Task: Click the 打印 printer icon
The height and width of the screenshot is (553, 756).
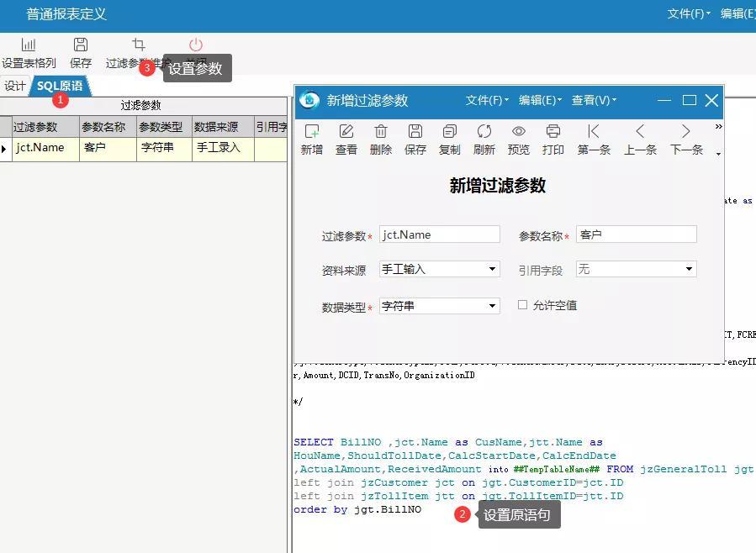Action: (553, 131)
